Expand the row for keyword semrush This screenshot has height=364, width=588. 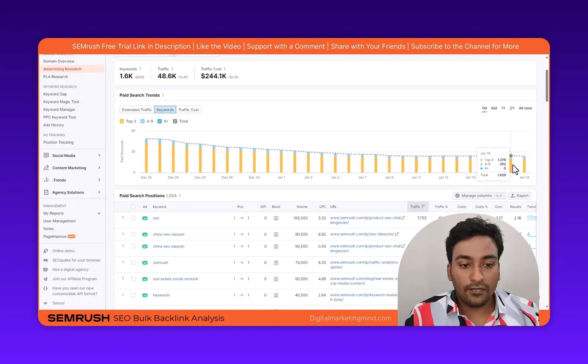pos(123,262)
